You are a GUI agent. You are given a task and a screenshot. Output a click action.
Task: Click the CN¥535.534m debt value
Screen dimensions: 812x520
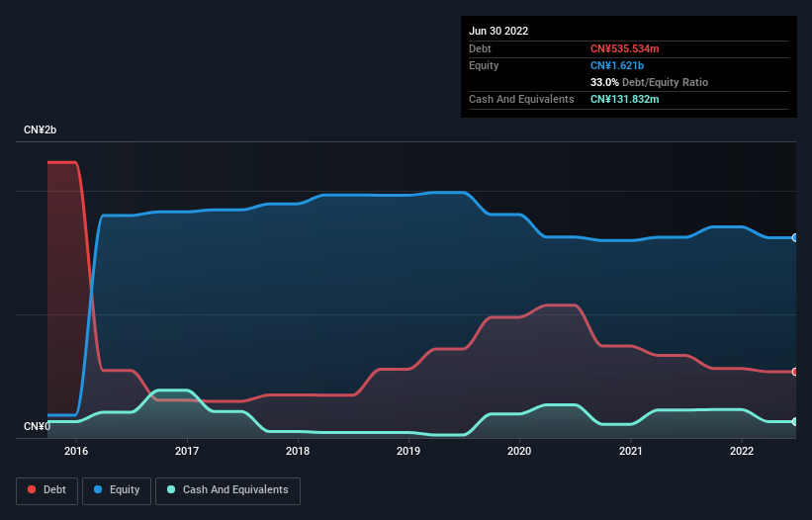pos(624,48)
